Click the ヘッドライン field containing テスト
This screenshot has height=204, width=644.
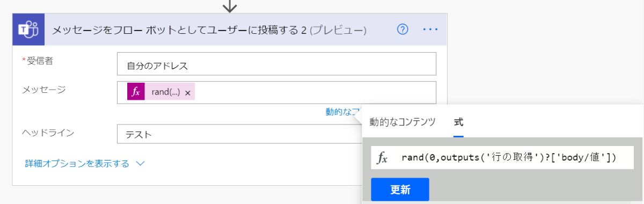pyautogui.click(x=239, y=134)
